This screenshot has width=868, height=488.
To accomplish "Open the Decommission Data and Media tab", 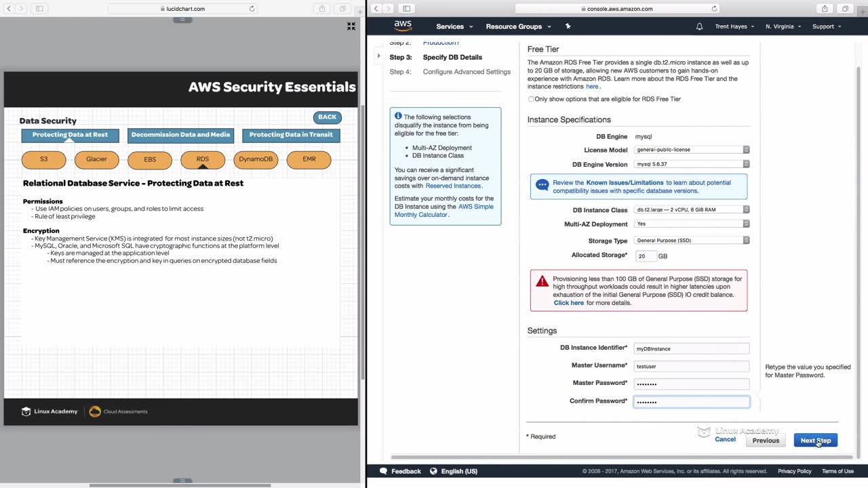I will pyautogui.click(x=180, y=135).
